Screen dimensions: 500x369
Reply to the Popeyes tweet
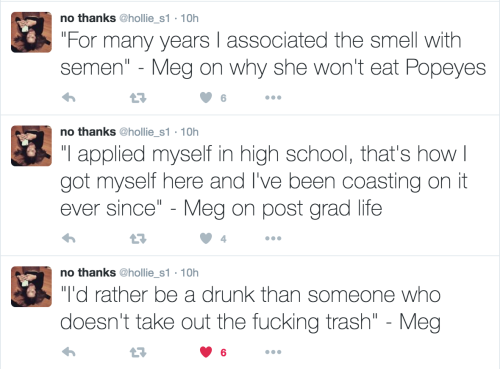pyautogui.click(x=69, y=98)
